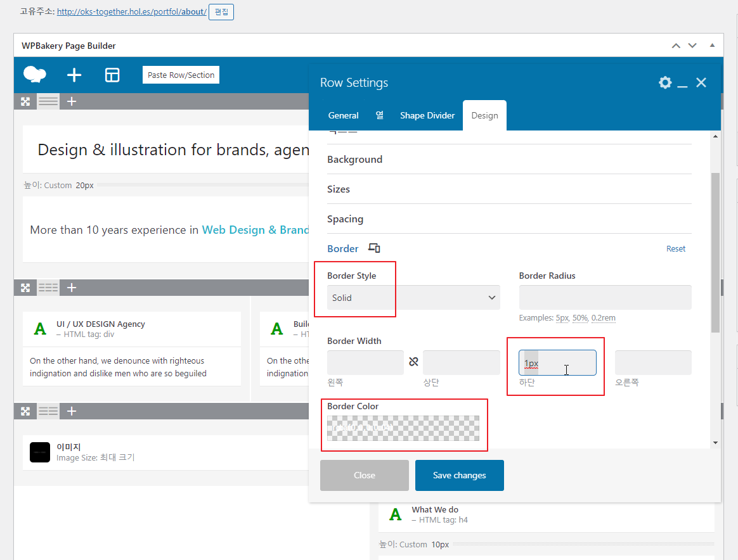Open Row Settings gear icon
The width and height of the screenshot is (738, 560).
[664, 83]
